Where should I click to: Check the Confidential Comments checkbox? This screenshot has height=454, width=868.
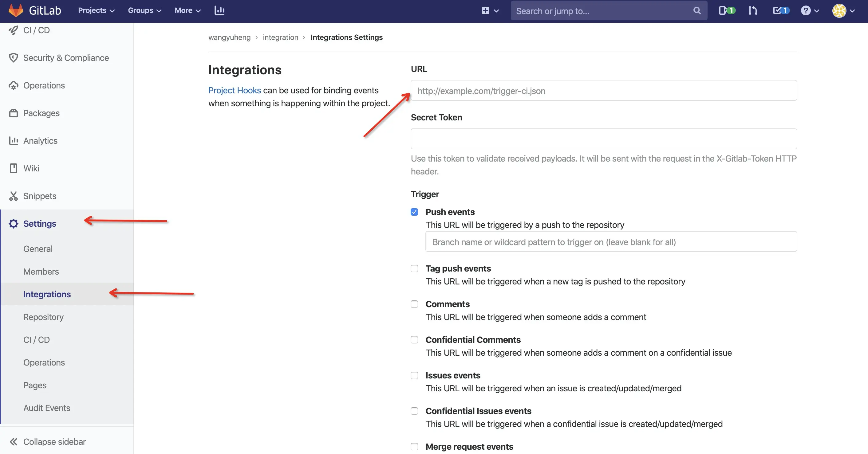[414, 340]
